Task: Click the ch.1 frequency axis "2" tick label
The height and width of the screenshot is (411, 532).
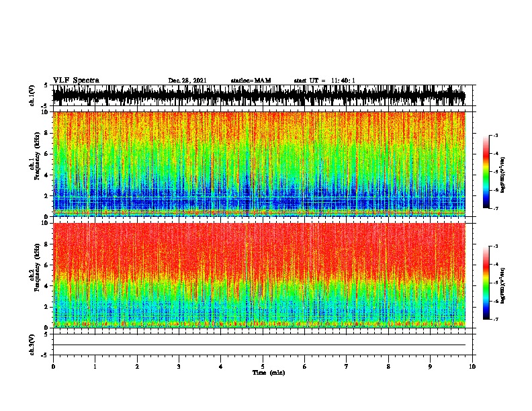Action: (46, 196)
